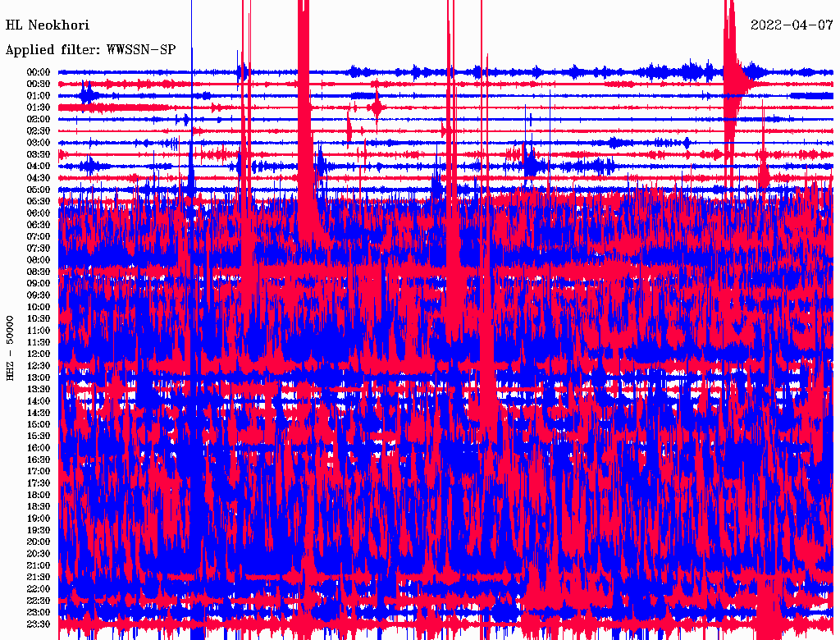Select the 02:30 time row label

pyautogui.click(x=39, y=130)
